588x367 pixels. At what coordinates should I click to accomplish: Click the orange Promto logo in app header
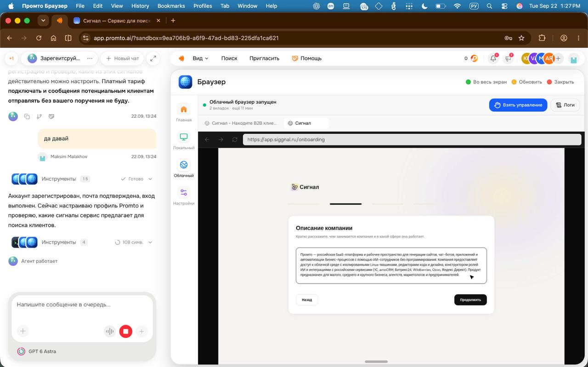click(181, 58)
